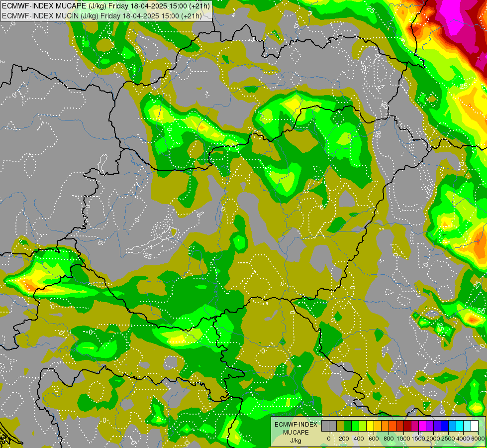
Task: Select the cyan legend swatch
Action: pos(460,426)
